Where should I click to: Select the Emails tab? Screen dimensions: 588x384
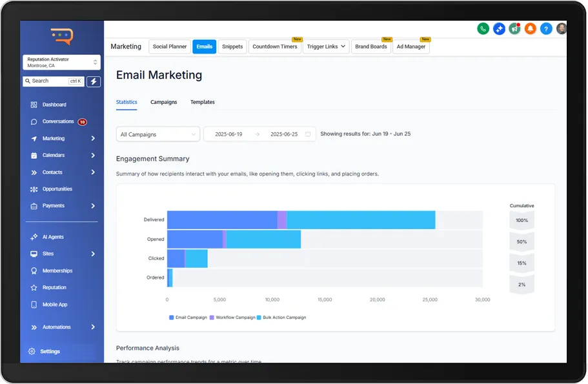205,46
